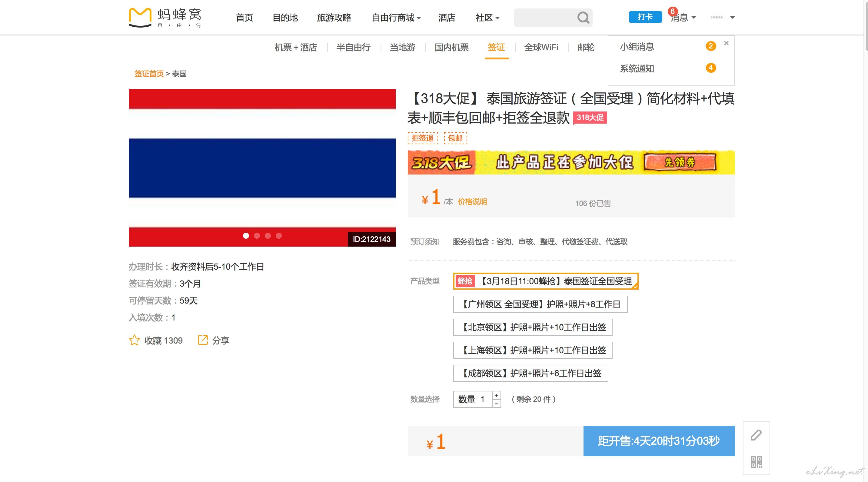Click the star icon to favorite the product
This screenshot has height=482, width=868.
point(134,340)
